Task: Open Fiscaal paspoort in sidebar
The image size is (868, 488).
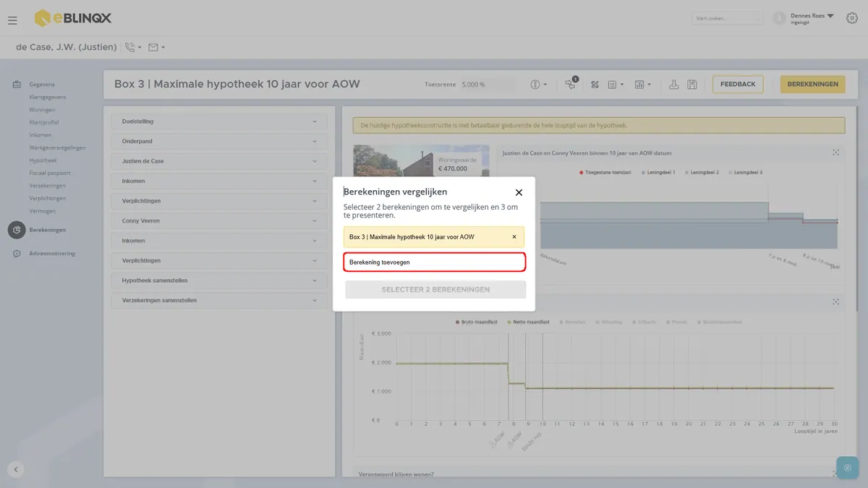Action: coord(50,173)
